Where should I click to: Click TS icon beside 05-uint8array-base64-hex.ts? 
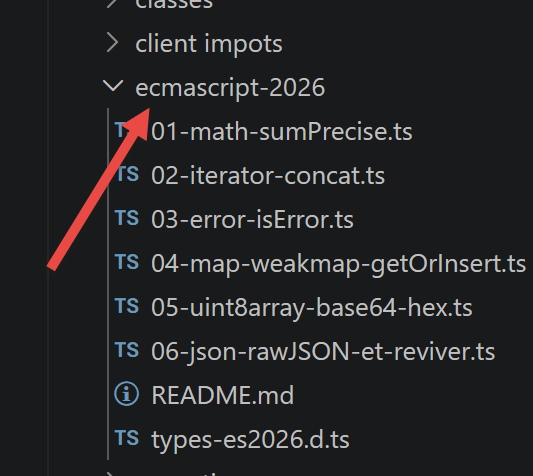pyautogui.click(x=127, y=306)
